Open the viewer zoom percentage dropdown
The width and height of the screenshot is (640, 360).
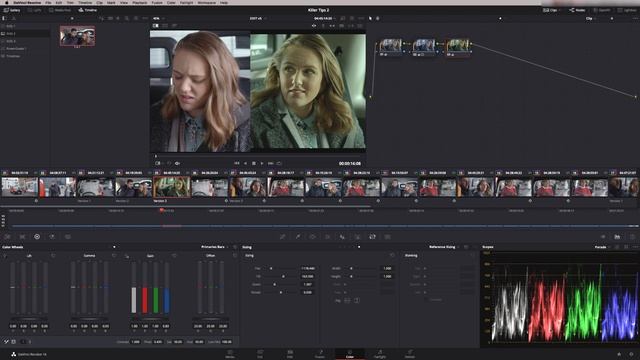click(158, 18)
